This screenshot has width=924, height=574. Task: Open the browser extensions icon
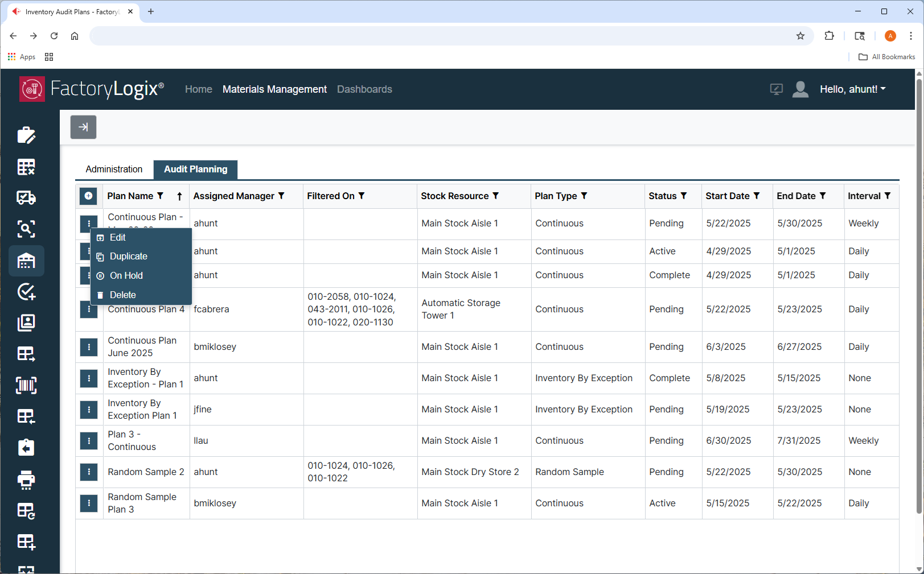click(x=829, y=36)
